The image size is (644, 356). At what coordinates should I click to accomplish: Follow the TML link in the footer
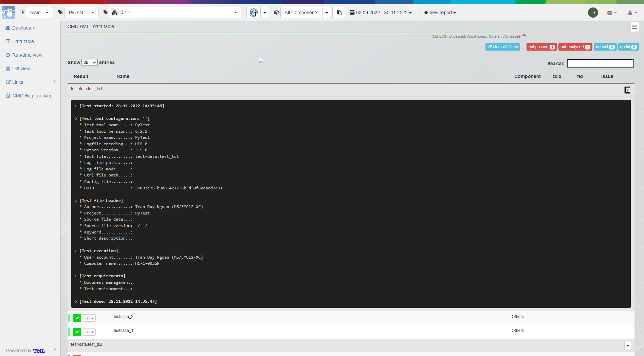point(39,351)
